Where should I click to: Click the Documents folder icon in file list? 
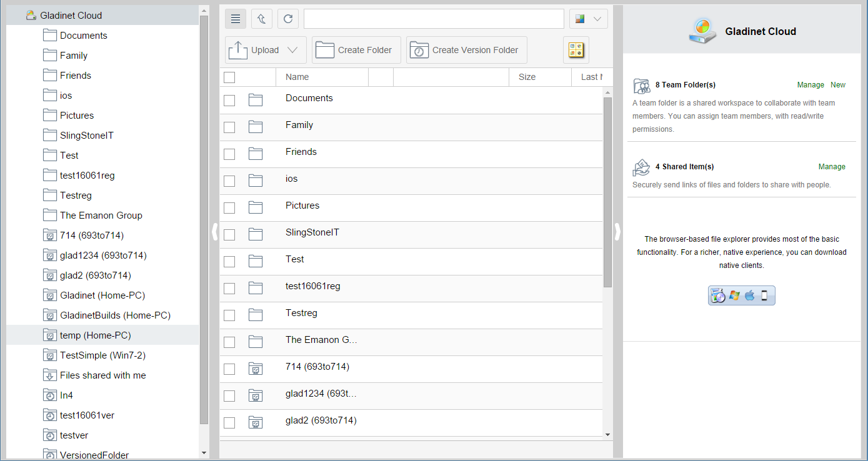(x=255, y=100)
